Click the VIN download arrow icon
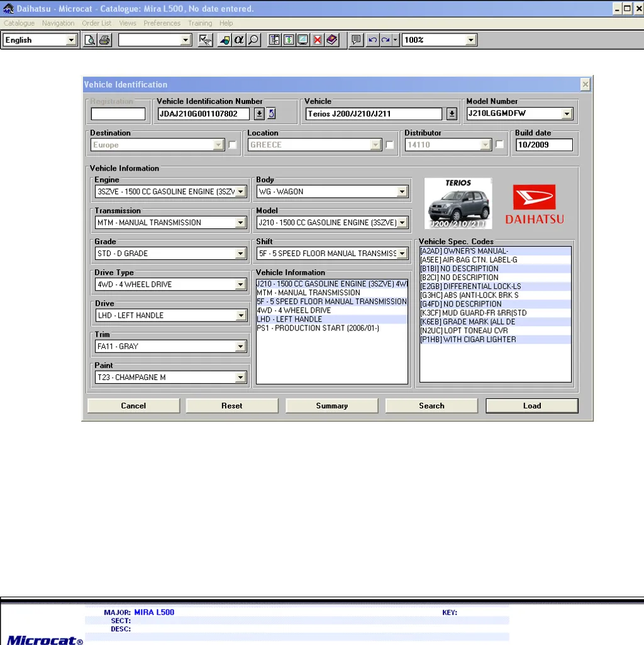 259,113
